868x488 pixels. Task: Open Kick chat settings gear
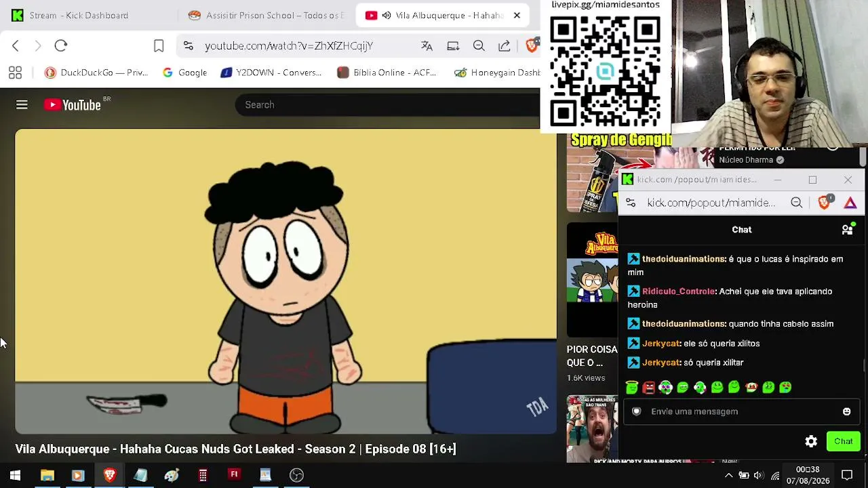click(811, 441)
